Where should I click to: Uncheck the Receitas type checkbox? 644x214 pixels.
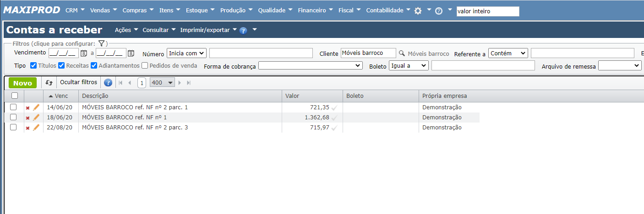click(x=62, y=65)
